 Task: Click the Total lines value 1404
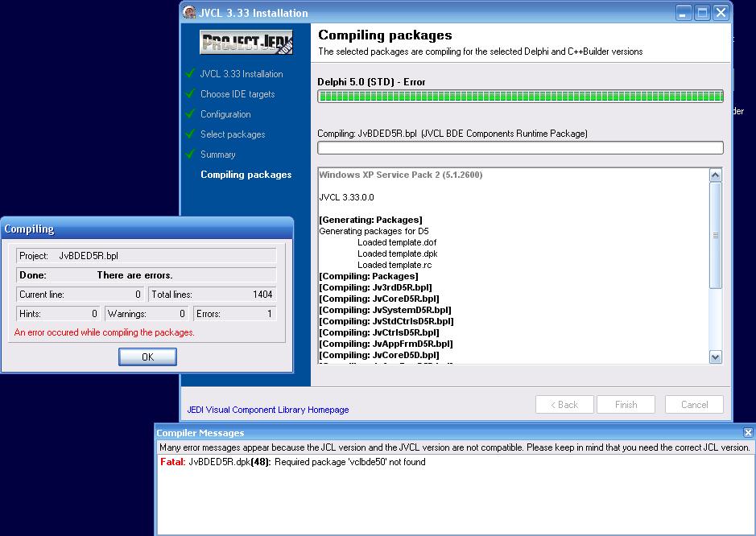tap(262, 295)
